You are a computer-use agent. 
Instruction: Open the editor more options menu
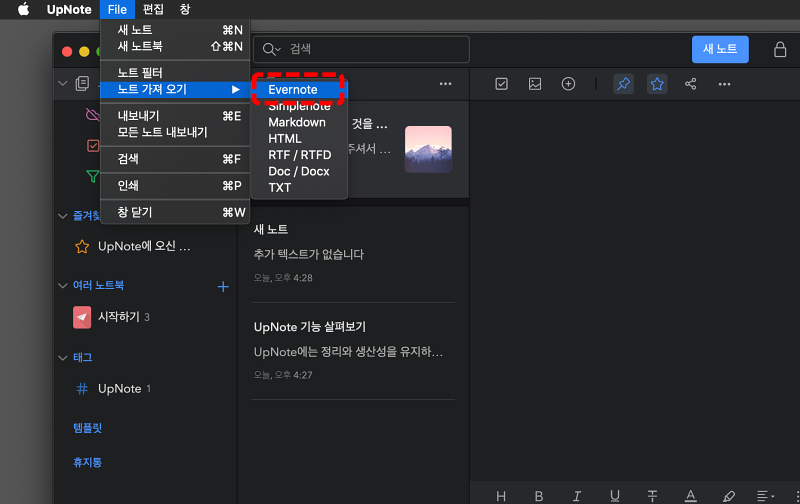pos(724,84)
